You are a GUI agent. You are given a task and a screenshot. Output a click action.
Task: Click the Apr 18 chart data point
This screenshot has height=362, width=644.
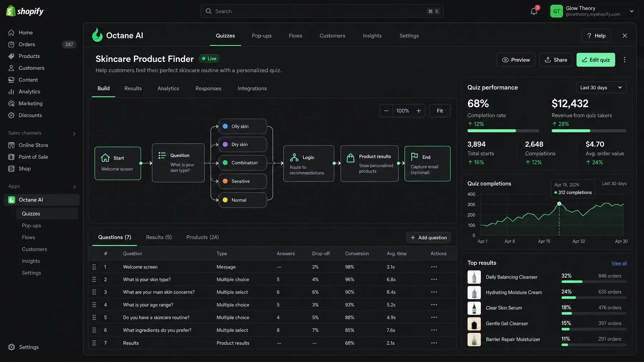(x=559, y=204)
